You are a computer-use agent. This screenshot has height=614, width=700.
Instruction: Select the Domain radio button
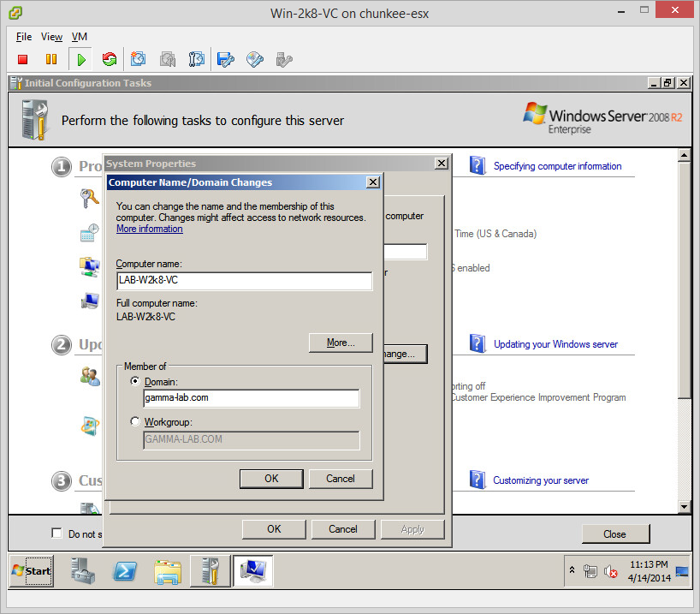(135, 381)
